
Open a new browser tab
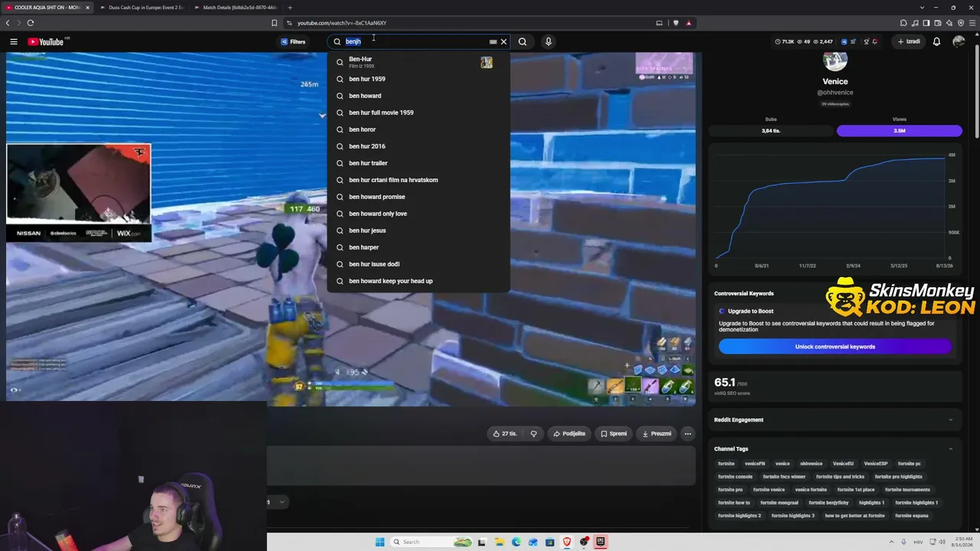289,8
